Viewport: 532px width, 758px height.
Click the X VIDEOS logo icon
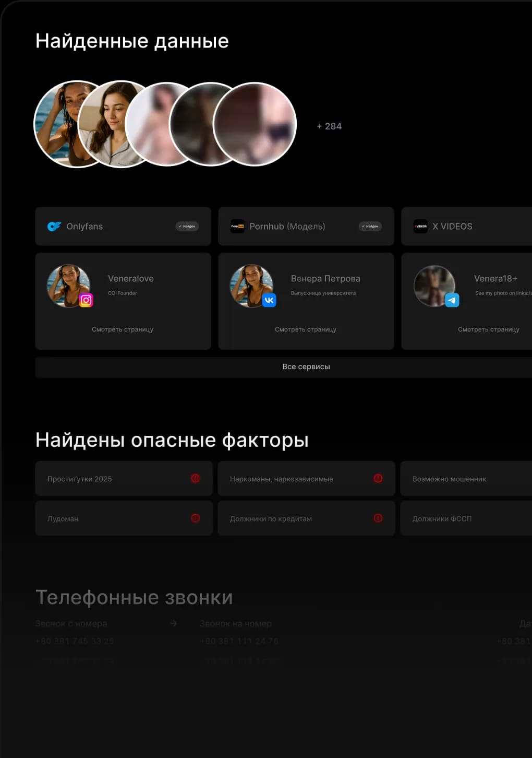tap(420, 226)
